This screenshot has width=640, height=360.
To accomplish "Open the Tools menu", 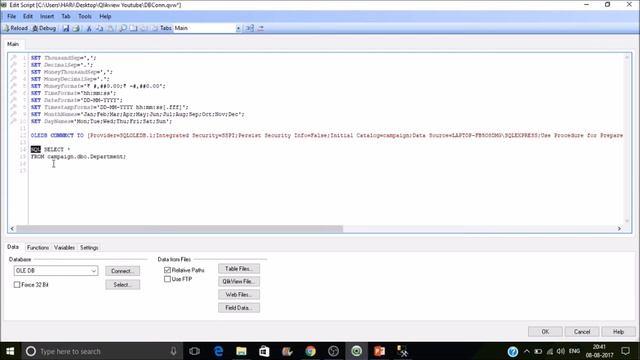I will (85, 16).
